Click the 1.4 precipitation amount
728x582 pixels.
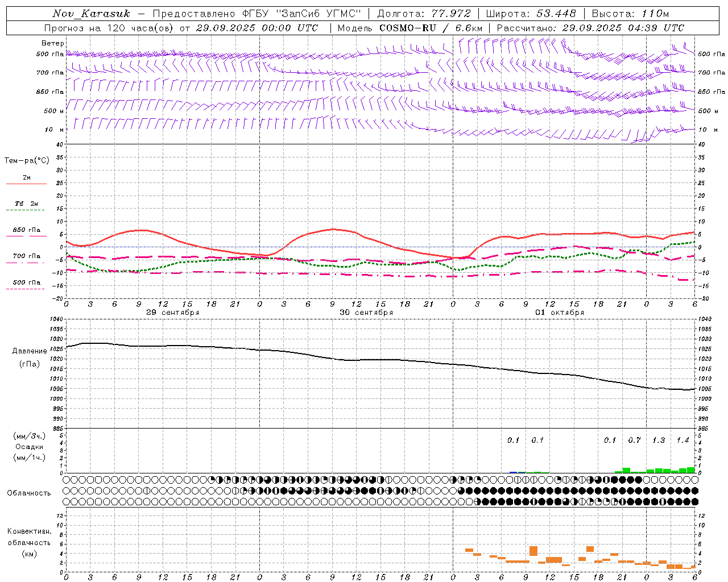(x=682, y=440)
